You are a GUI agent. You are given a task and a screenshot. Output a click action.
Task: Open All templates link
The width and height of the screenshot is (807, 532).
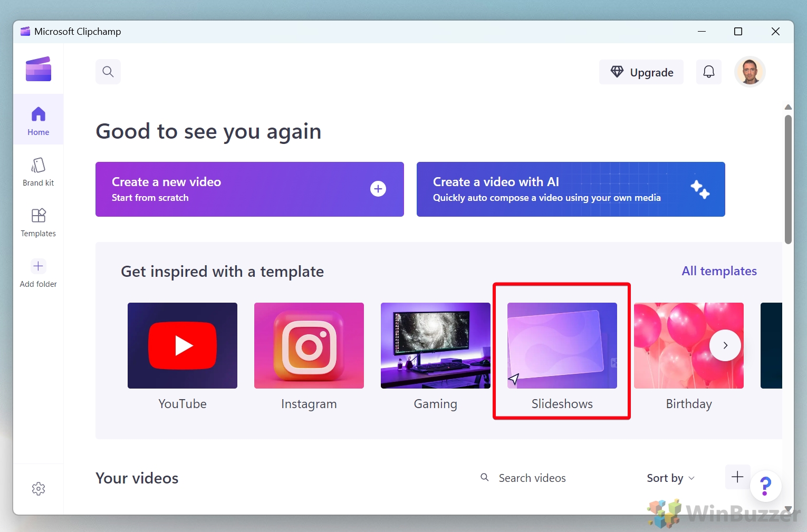click(x=719, y=271)
